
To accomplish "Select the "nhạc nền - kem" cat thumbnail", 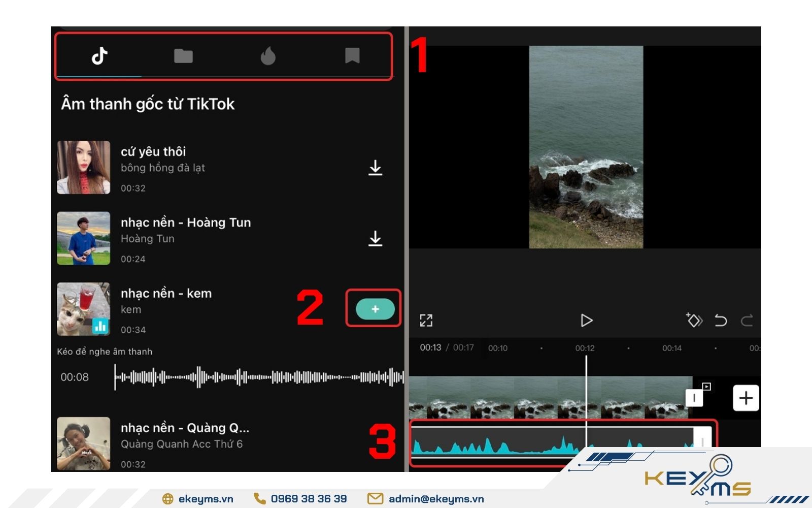I will [x=84, y=309].
